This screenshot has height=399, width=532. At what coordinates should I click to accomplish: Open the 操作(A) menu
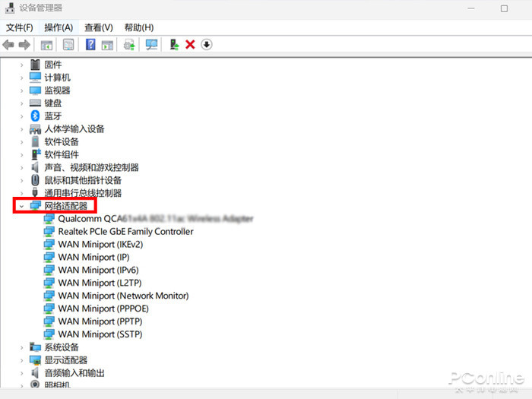pos(59,27)
